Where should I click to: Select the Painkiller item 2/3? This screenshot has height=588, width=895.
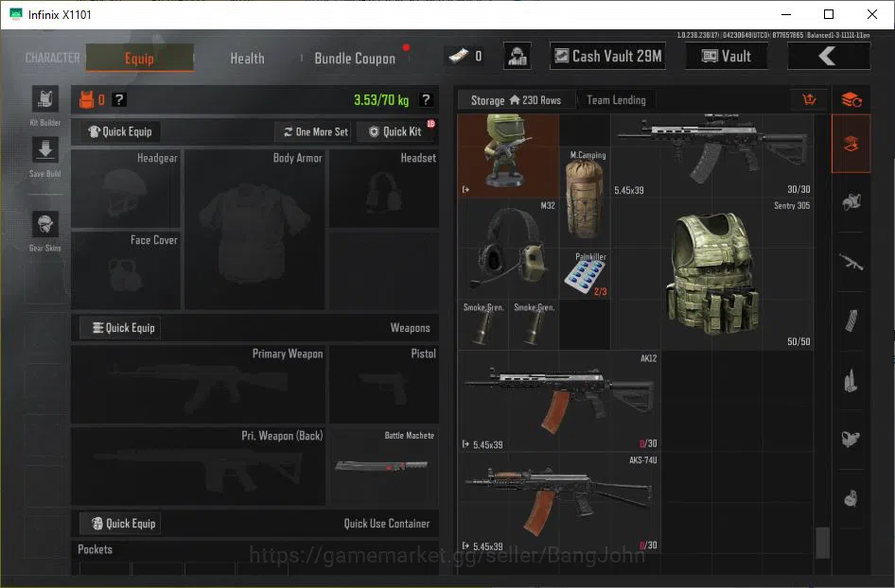tap(585, 274)
